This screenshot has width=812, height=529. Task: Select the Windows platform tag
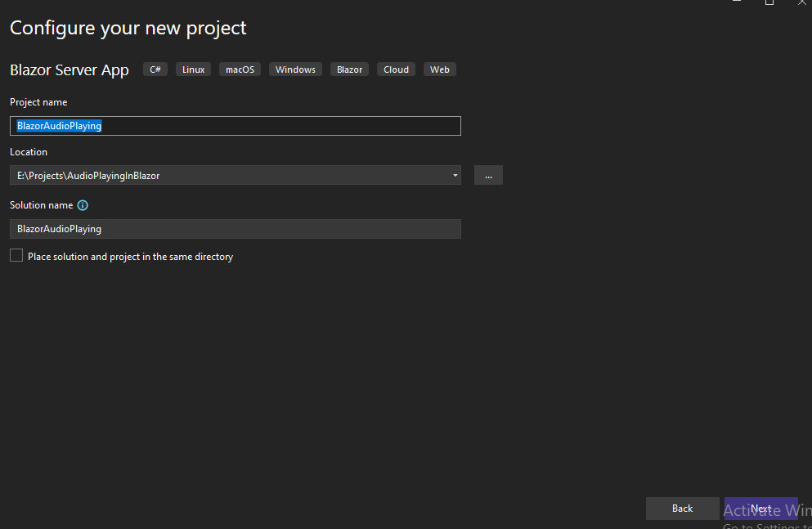point(295,69)
